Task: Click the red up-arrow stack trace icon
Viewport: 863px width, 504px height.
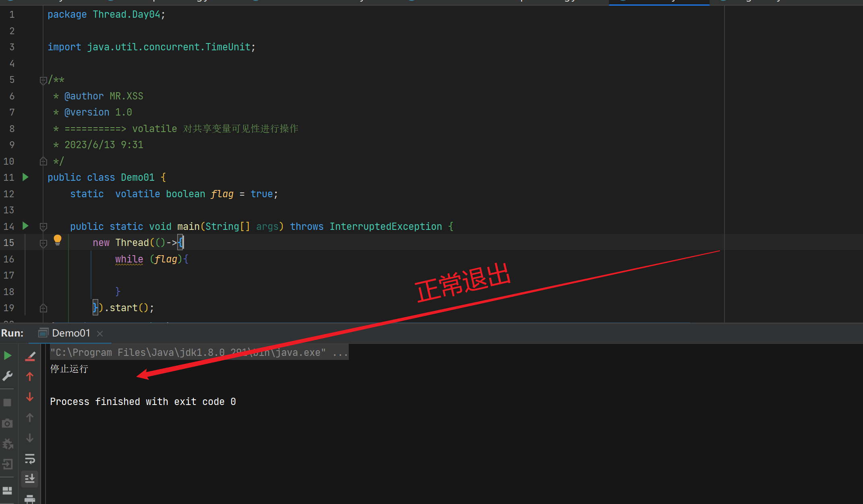Action: tap(30, 376)
